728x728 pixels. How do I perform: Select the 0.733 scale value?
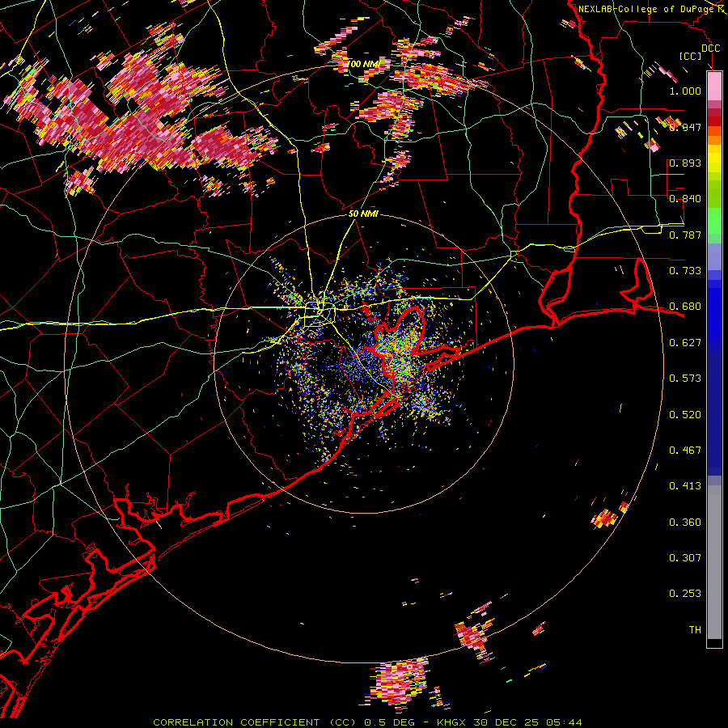(685, 271)
